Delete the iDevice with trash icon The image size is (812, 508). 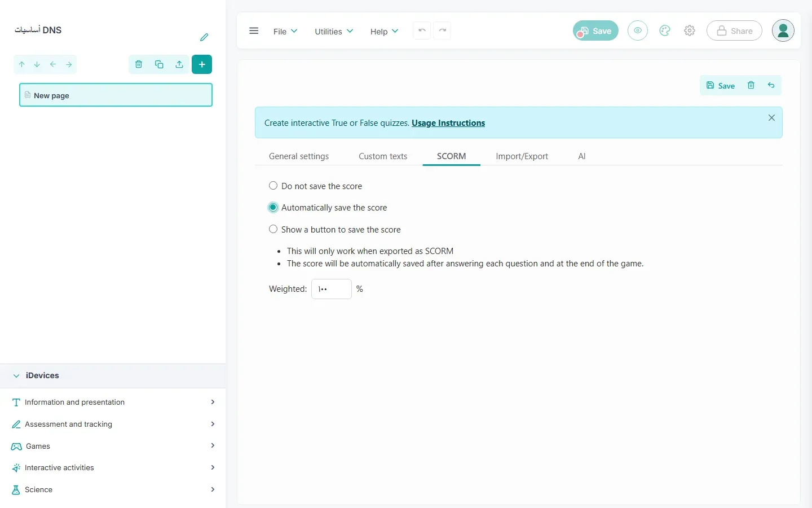[x=751, y=85]
